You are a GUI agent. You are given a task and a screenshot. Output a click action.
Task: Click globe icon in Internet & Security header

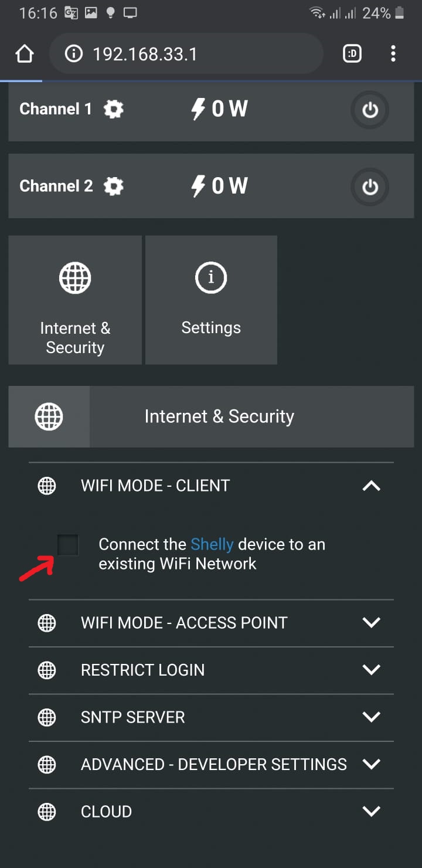[49, 417]
